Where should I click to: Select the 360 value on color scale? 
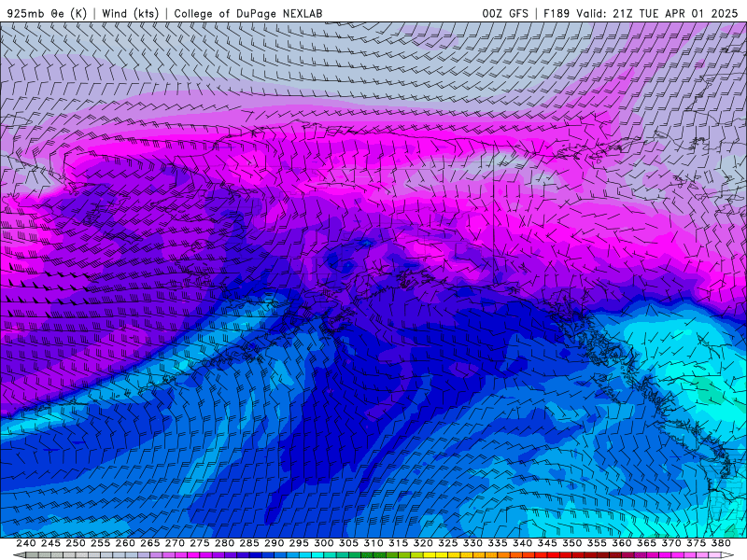click(x=622, y=543)
